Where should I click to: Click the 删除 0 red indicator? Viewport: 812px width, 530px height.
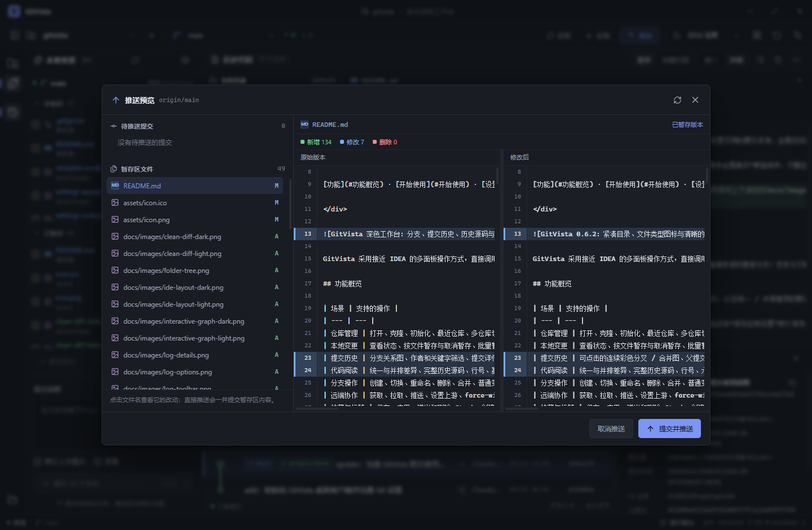pyautogui.click(x=385, y=142)
